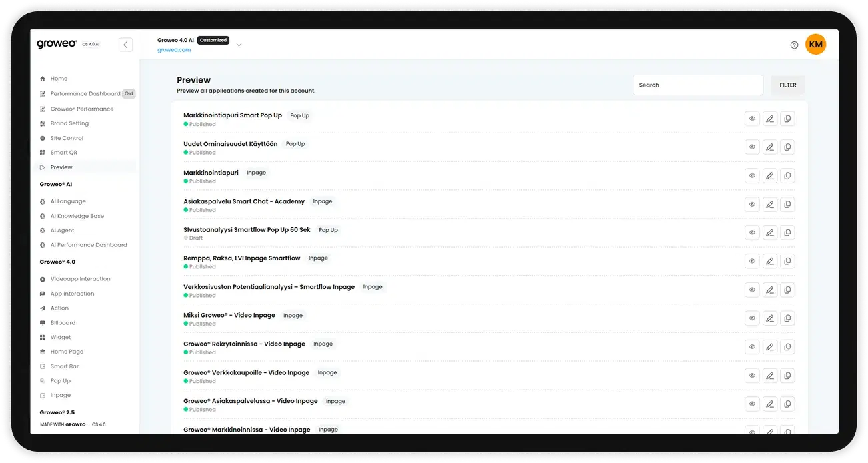Click the FILTER button
The width and height of the screenshot is (868, 463).
(788, 85)
